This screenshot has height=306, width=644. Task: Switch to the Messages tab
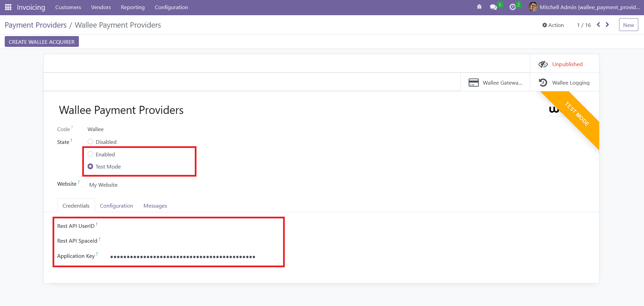155,206
